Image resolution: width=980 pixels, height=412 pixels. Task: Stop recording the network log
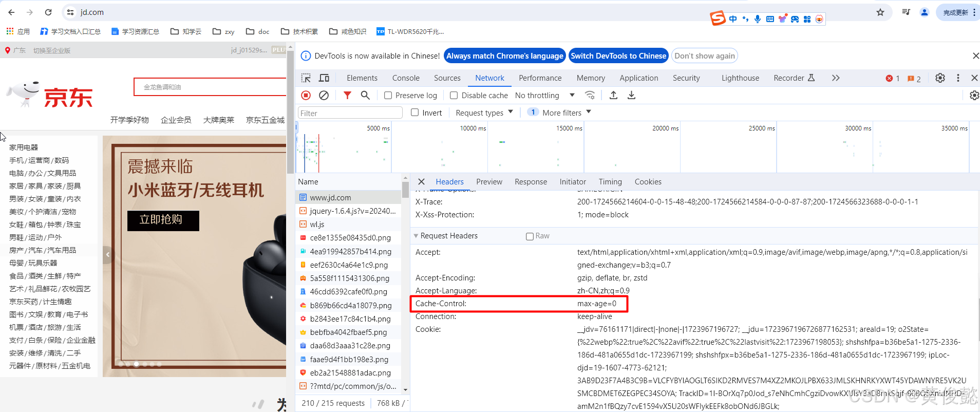click(306, 95)
